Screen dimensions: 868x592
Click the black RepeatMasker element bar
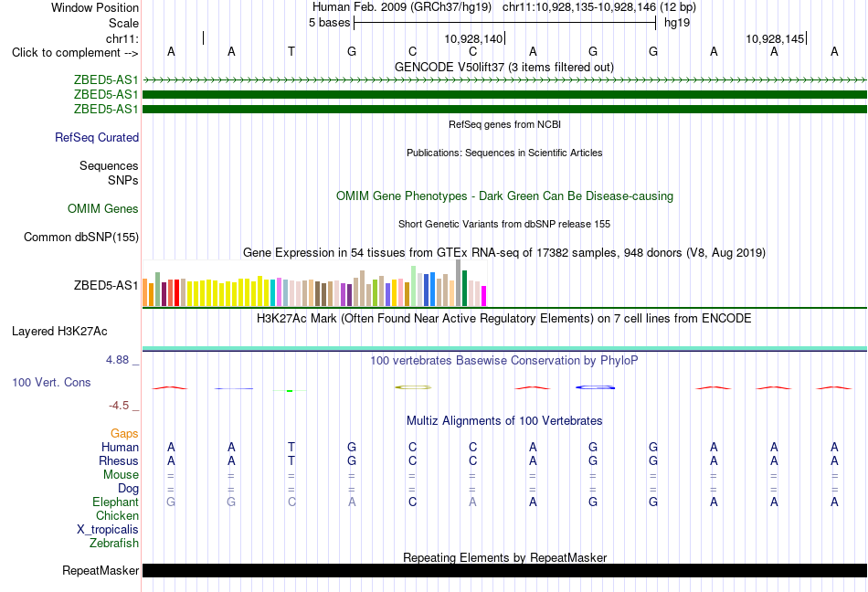[x=504, y=570]
